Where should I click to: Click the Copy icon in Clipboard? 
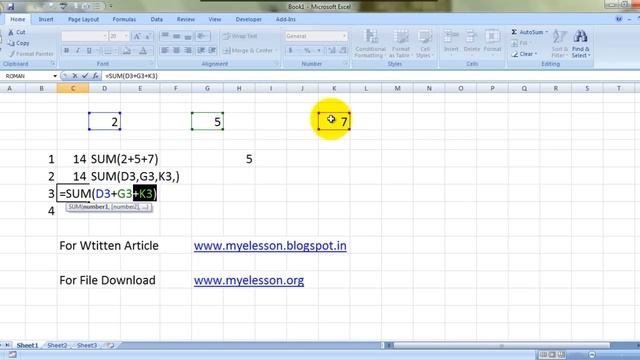(11, 43)
